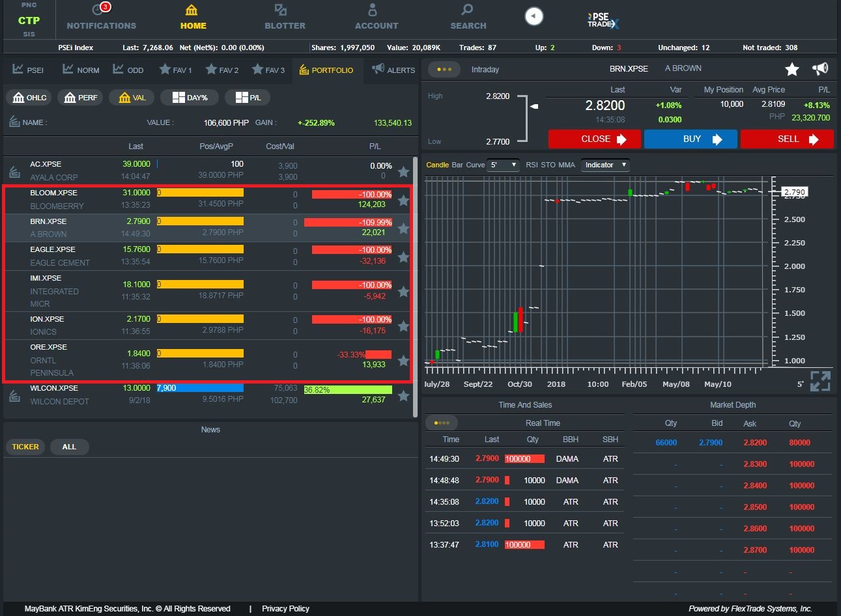Image resolution: width=841 pixels, height=616 pixels.
Task: Open the 5' interval dropdown
Action: (504, 165)
